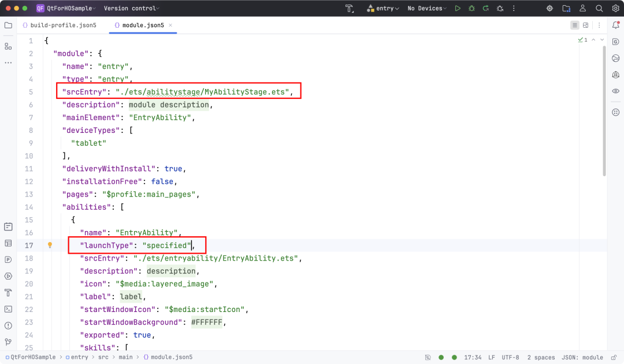The height and width of the screenshot is (364, 624).
Task: Click main breadcrumb in status bar
Action: pos(126,357)
